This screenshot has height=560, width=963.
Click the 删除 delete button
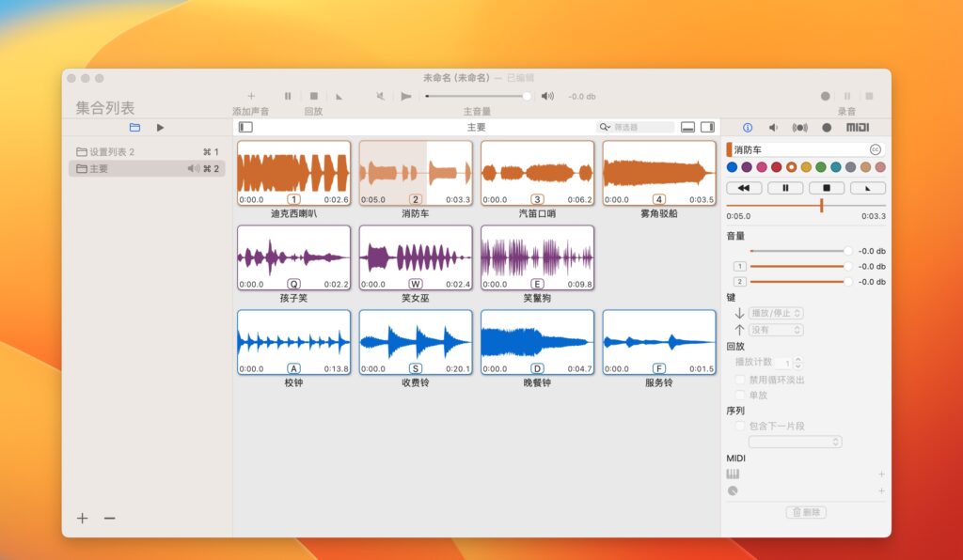click(806, 512)
